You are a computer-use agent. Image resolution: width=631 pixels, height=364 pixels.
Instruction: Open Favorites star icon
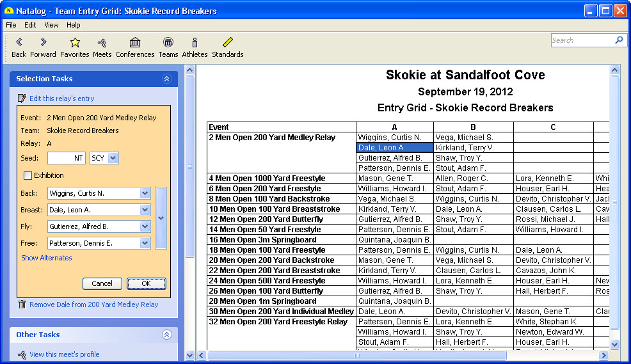(74, 43)
